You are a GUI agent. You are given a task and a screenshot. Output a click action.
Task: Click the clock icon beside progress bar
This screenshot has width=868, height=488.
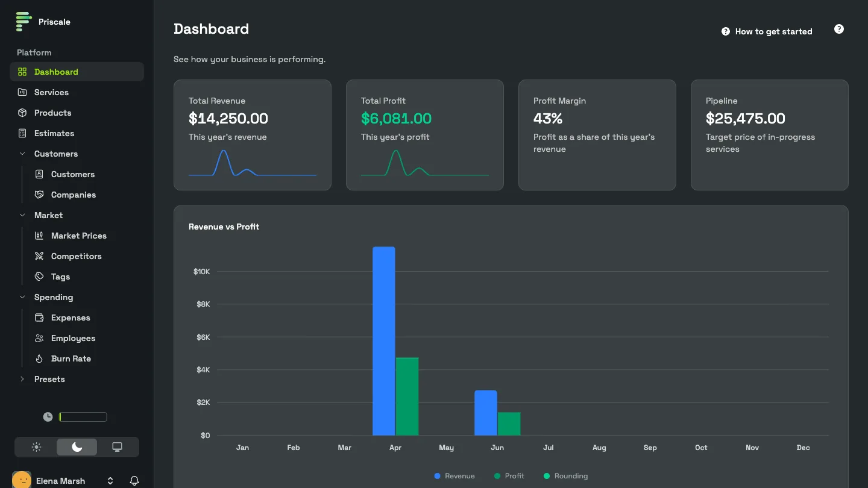pyautogui.click(x=48, y=417)
